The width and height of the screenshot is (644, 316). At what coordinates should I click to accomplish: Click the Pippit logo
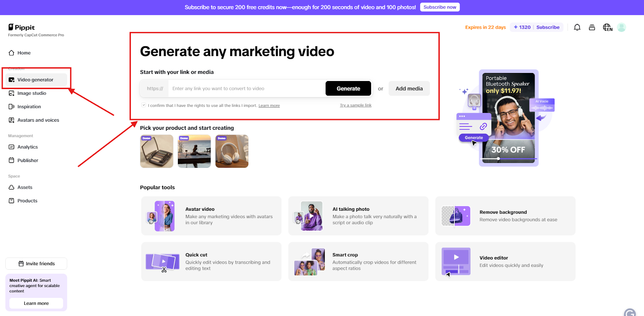coord(22,27)
